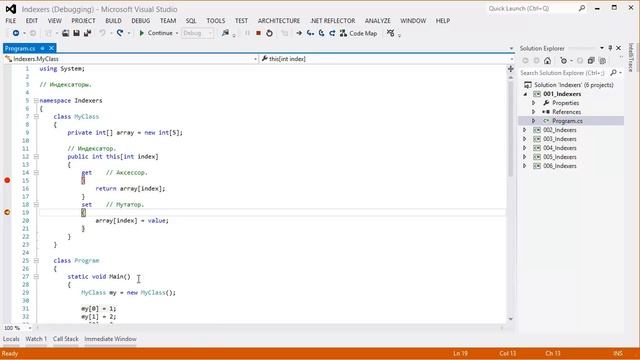Open the Code Map tool
Viewport: 640px width, 360px height.
[358, 33]
